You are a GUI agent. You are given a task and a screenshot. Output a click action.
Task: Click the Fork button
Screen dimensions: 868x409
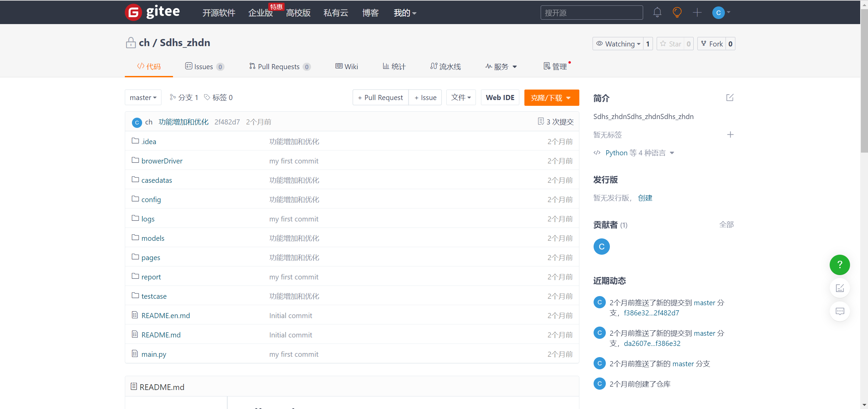(712, 44)
